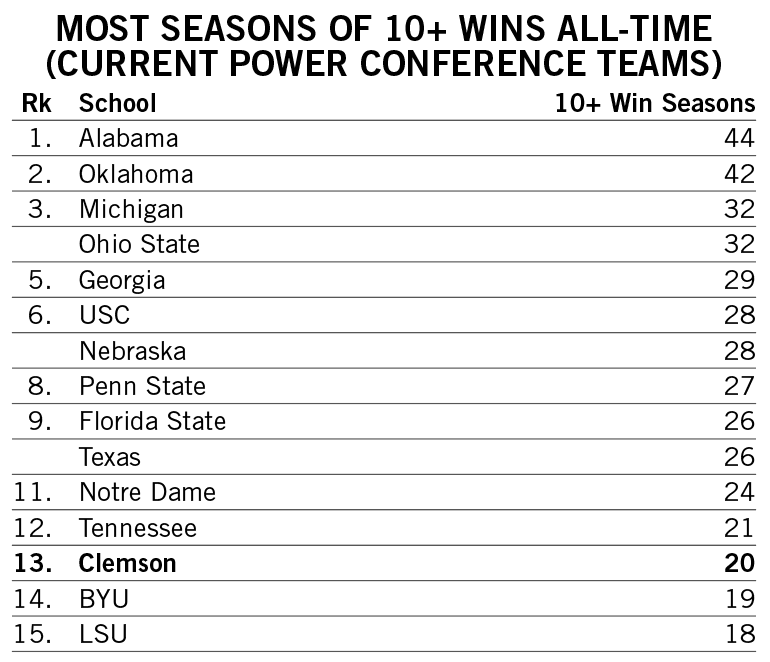The image size is (770, 662).
Task: Click Alabama's win total of 44
Action: click(738, 139)
